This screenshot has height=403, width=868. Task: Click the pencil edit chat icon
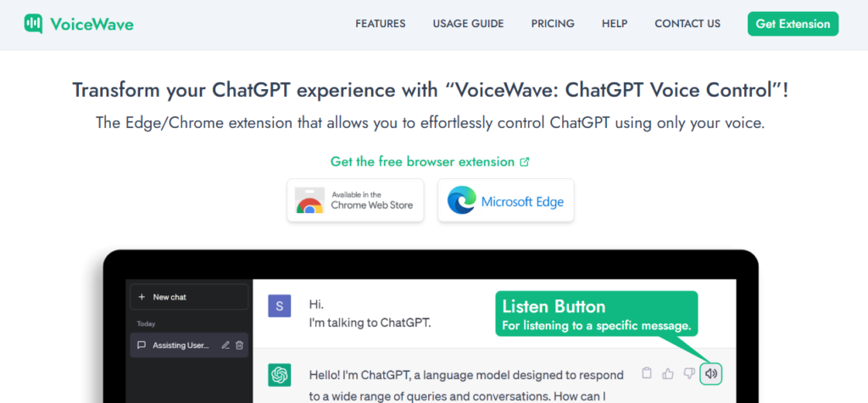coord(225,345)
